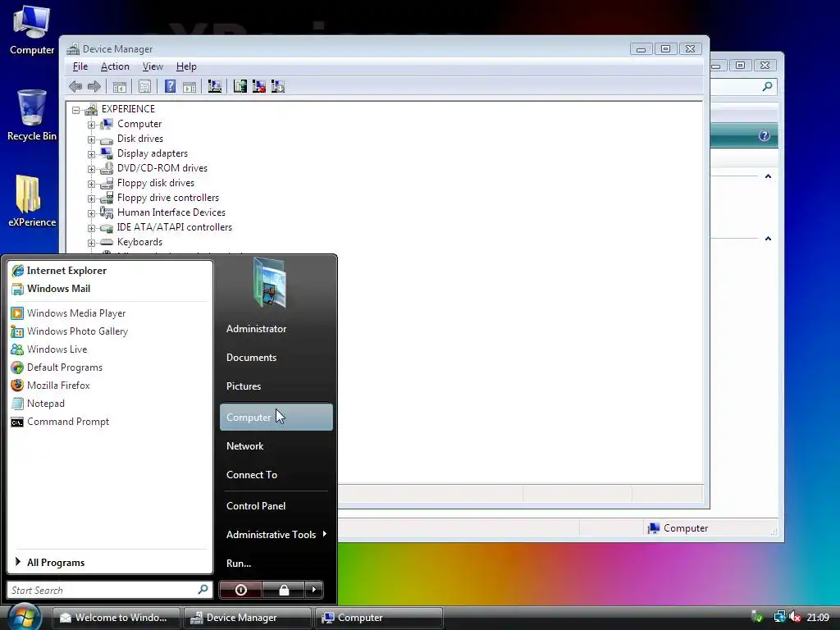Image resolution: width=840 pixels, height=630 pixels.
Task: Open Control Panel from Start menu
Action: (256, 505)
